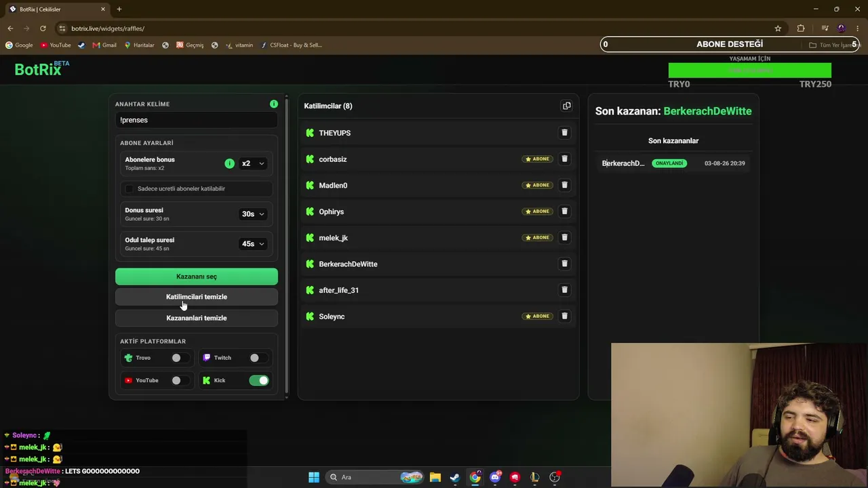The image size is (868, 488).
Task: Open the 45s Odul talep suresi dropdown
Action: click(253, 244)
